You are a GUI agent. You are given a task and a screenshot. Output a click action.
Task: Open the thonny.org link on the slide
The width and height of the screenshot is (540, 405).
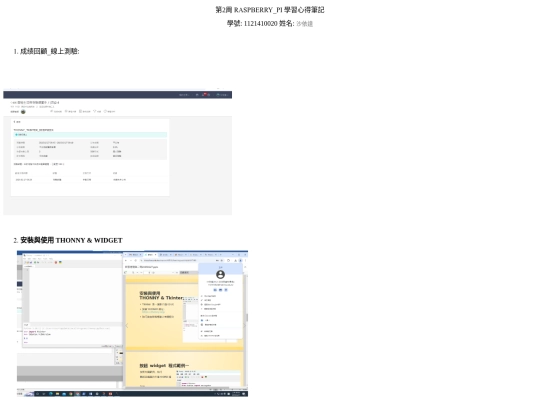(x=153, y=312)
